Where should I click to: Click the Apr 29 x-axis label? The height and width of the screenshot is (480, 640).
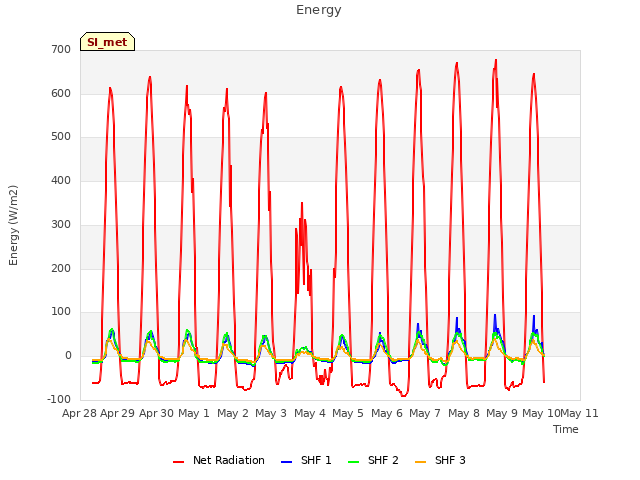(118, 413)
